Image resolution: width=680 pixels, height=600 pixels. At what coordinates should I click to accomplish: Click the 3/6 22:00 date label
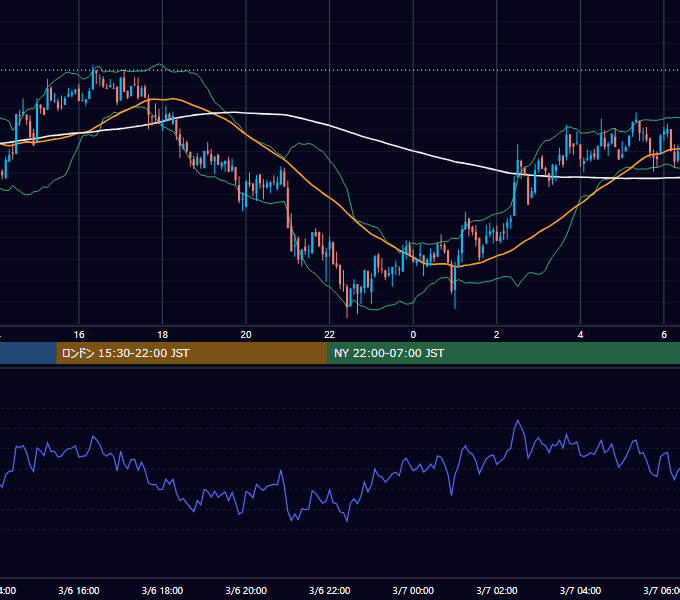pyautogui.click(x=330, y=590)
